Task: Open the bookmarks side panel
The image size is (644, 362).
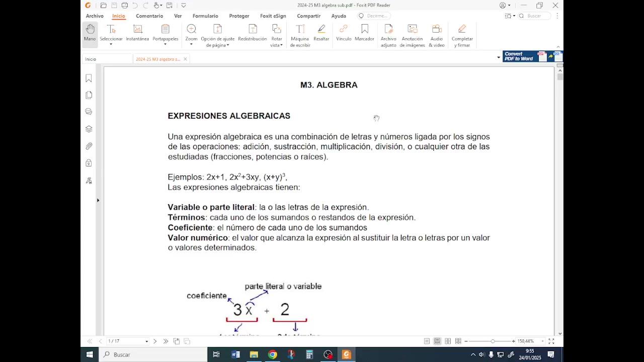Action: pyautogui.click(x=89, y=78)
